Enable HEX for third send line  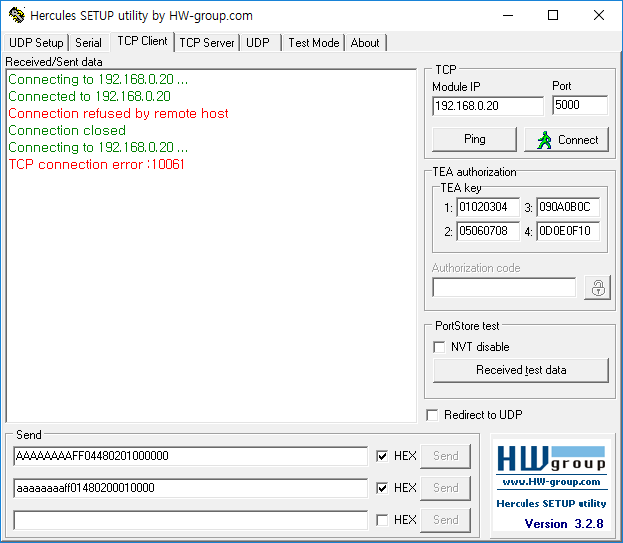(382, 520)
